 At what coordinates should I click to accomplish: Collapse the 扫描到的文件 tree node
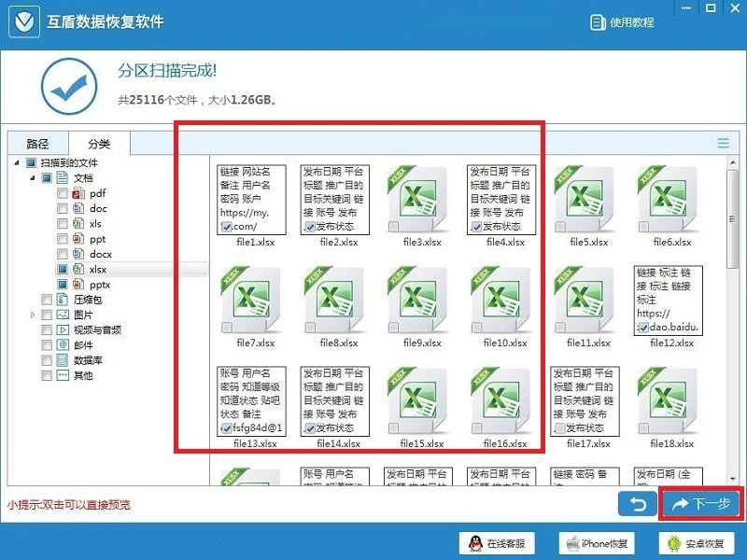(17, 162)
